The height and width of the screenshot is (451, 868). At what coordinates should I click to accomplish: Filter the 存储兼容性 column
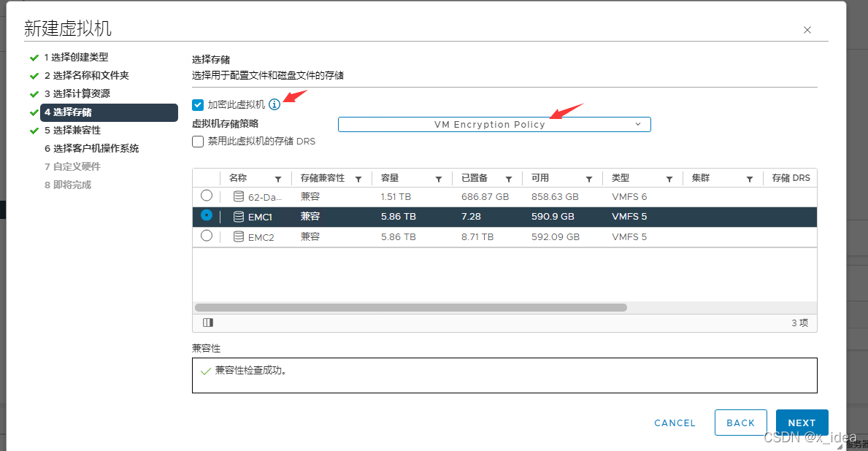tap(358, 179)
